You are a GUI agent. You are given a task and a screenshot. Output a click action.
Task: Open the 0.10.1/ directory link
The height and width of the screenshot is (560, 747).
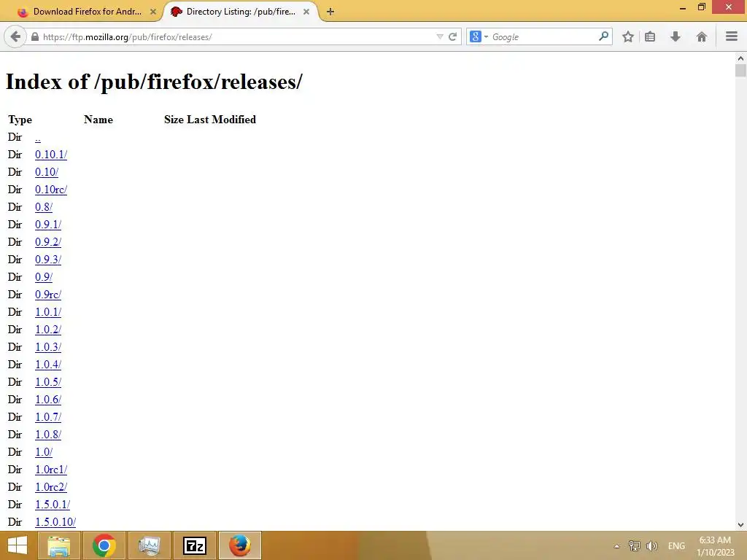[x=51, y=155]
